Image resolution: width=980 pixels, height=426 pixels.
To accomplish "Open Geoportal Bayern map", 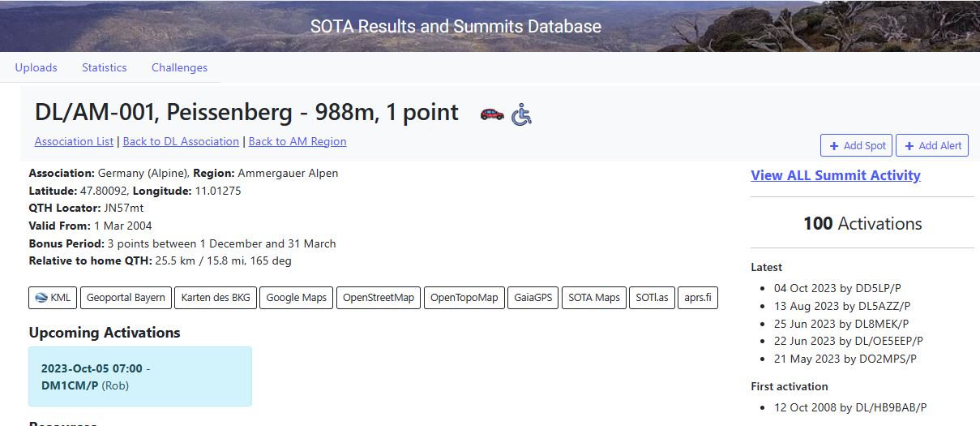I will 126,298.
